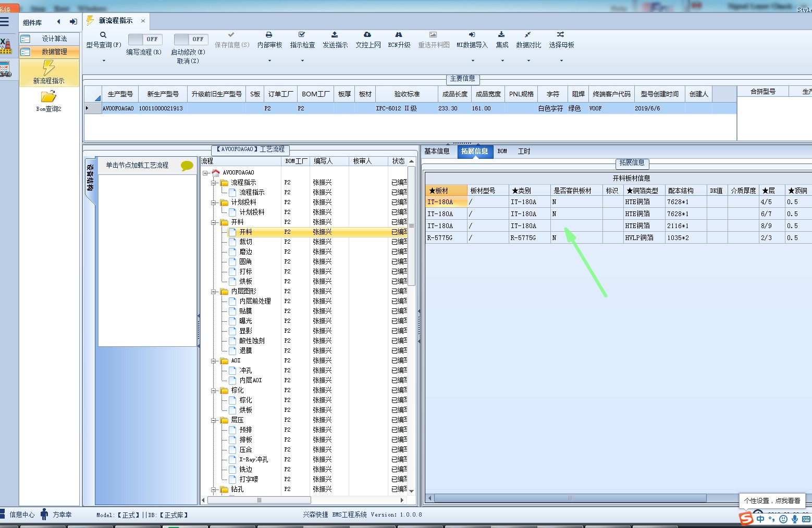
Task: Toggle 编写流程(R) switch
Action: tap(145, 39)
